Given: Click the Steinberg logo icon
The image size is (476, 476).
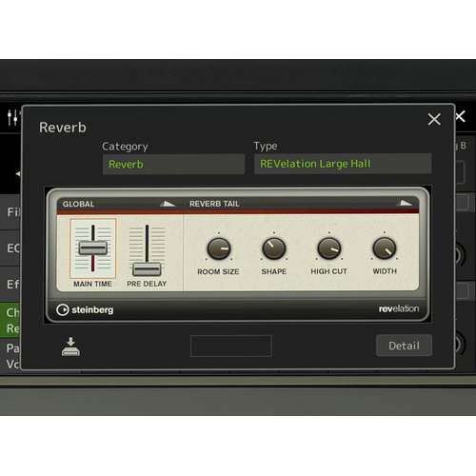Looking at the screenshot, I should pos(63,309).
